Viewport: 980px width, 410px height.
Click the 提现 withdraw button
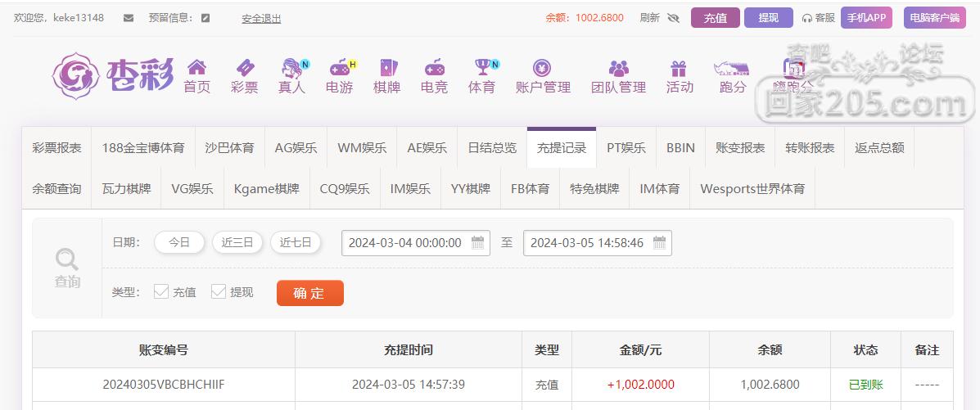[x=769, y=18]
